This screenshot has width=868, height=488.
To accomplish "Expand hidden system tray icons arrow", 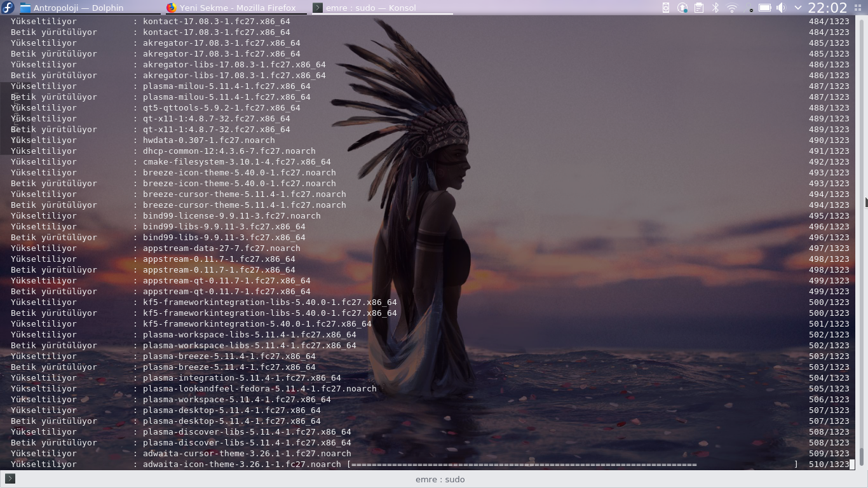I will (797, 8).
